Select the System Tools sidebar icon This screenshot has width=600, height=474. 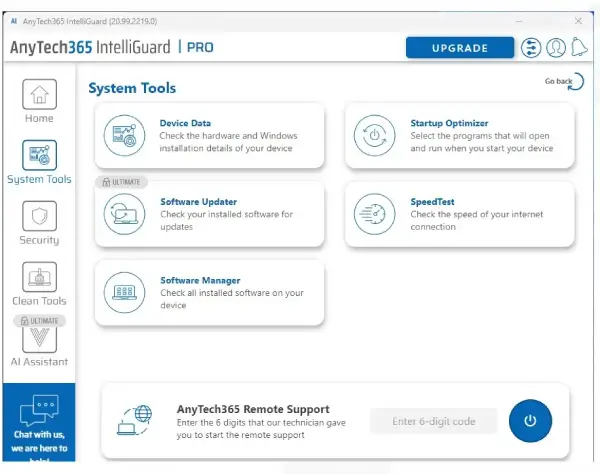tap(39, 155)
